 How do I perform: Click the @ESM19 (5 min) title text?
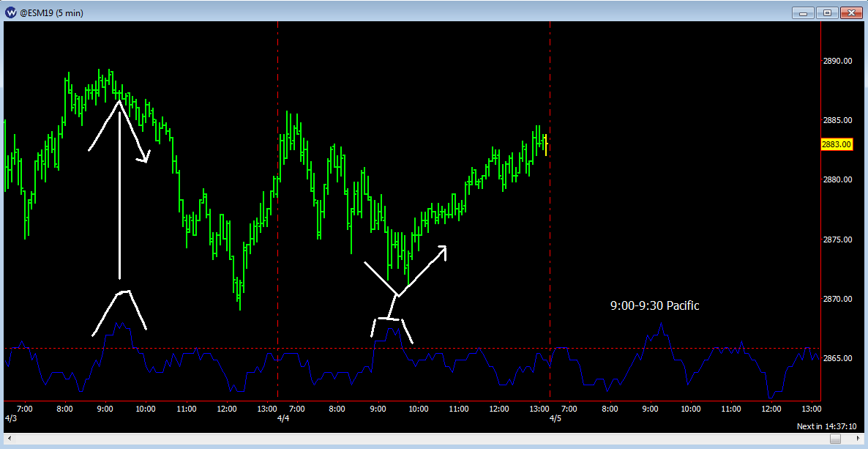point(51,12)
